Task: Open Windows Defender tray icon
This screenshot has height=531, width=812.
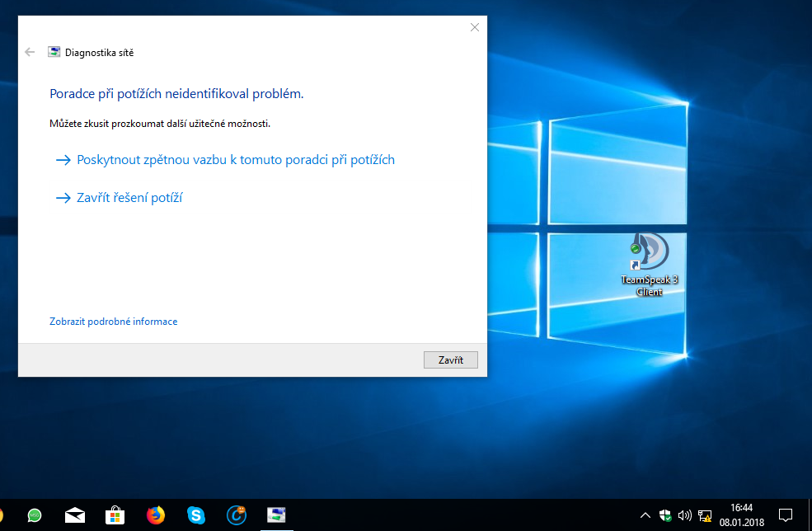Action: click(665, 515)
